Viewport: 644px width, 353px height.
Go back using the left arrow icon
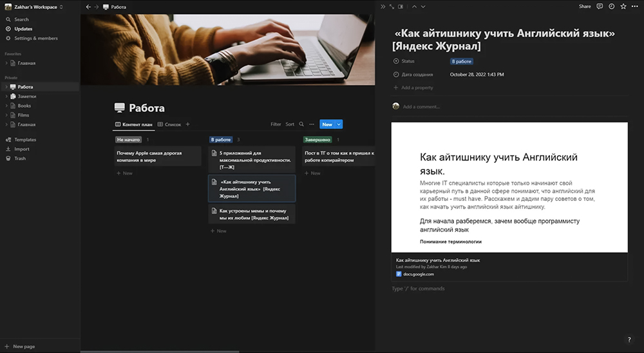pyautogui.click(x=88, y=6)
